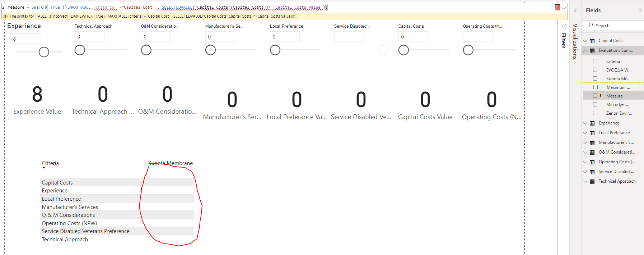Expand the Capital Costs table
644x255 pixels.
[x=585, y=41]
